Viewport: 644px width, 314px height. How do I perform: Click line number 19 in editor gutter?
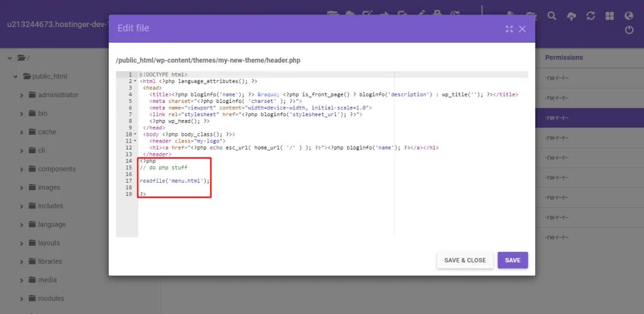pos(128,194)
